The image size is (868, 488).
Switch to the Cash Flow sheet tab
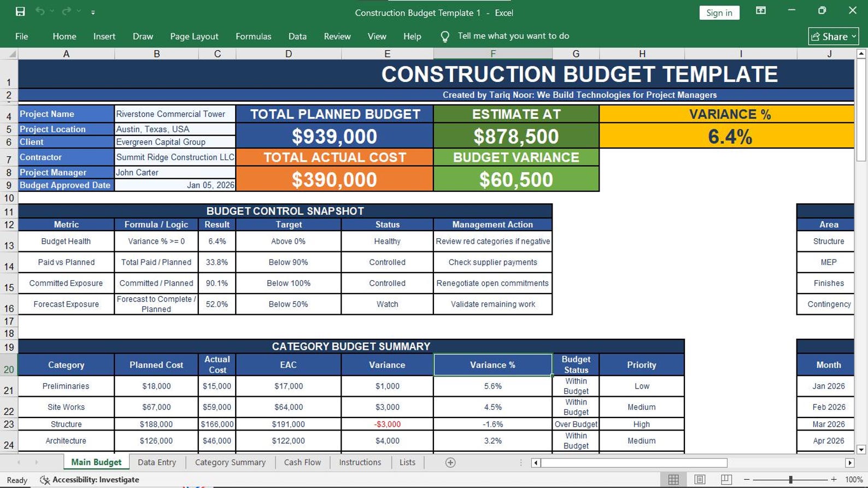[x=302, y=462]
